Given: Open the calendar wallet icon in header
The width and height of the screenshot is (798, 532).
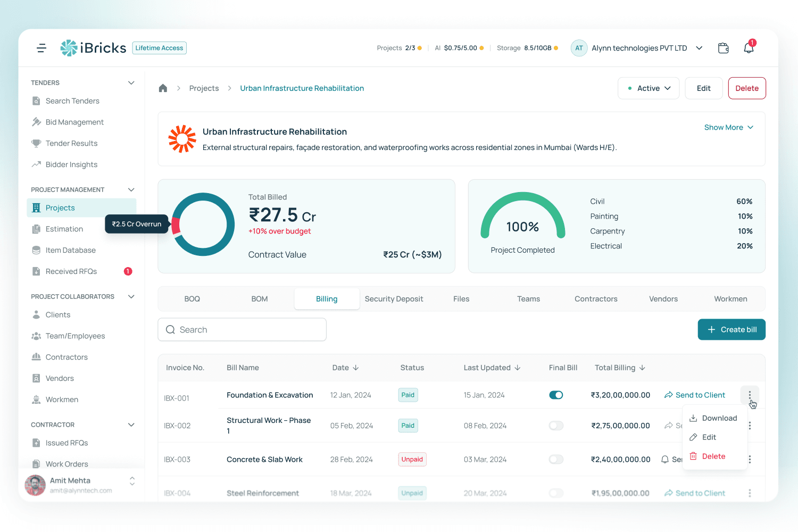Looking at the screenshot, I should 723,48.
